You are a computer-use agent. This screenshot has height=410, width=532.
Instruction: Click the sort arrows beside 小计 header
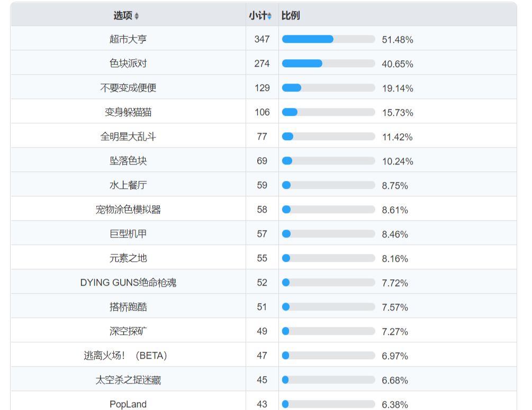coord(269,16)
